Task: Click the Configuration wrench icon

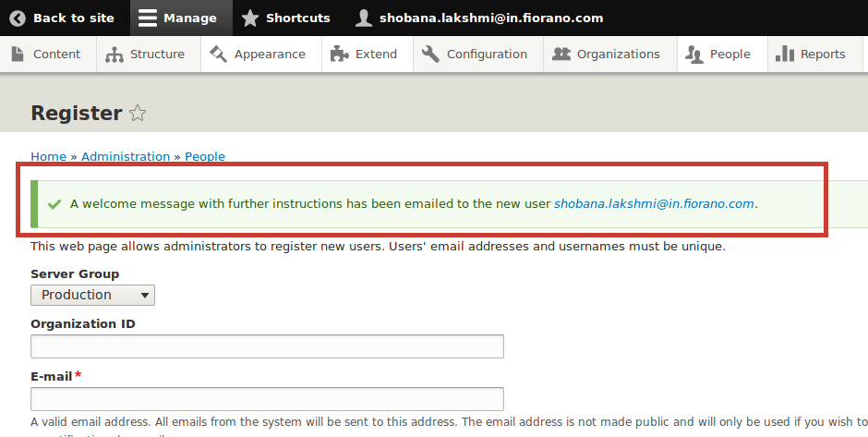Action: (430, 54)
